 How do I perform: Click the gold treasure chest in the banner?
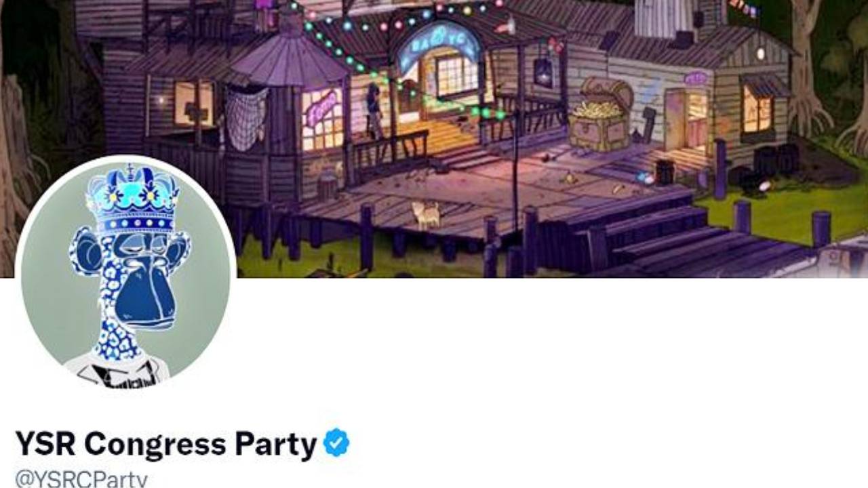point(599,115)
